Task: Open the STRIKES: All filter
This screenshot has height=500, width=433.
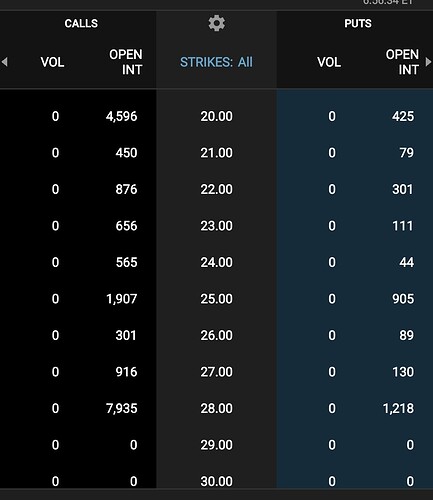Action: [216, 62]
